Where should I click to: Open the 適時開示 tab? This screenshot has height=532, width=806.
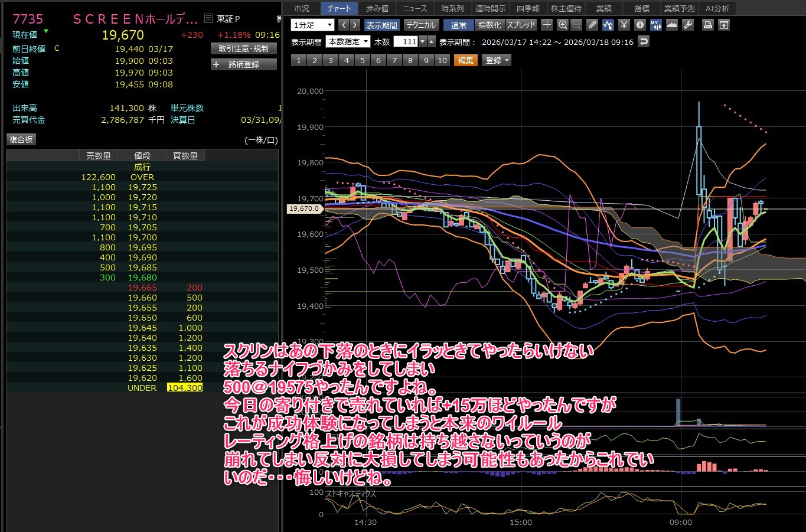tap(491, 8)
